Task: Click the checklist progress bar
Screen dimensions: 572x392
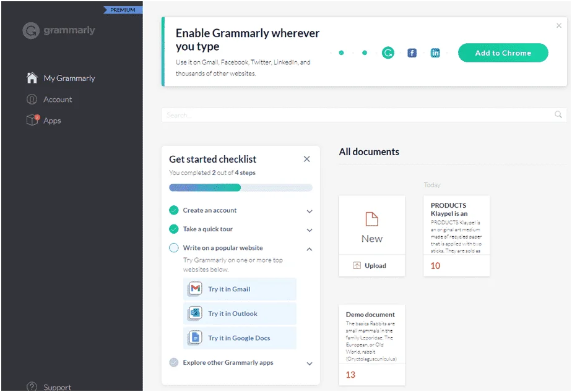Action: (241, 187)
